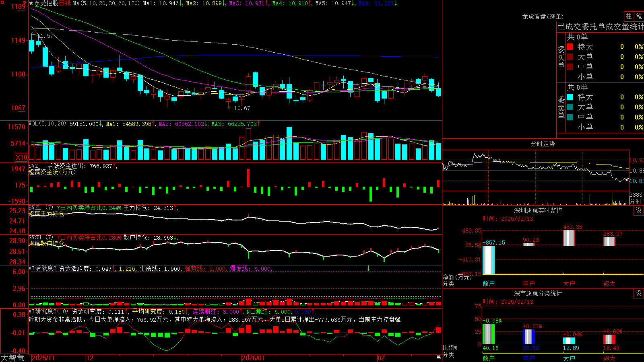Image resolution: width=644 pixels, height=362 pixels.
Task: Select the 分时走势 panel title
Action: point(543,144)
